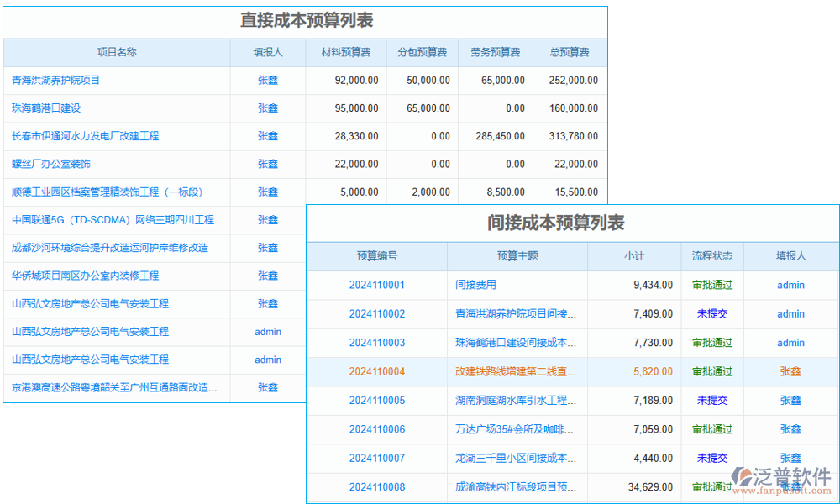This screenshot has height=504, width=840.
Task: Open budget number 2024110004
Action: tap(377, 371)
